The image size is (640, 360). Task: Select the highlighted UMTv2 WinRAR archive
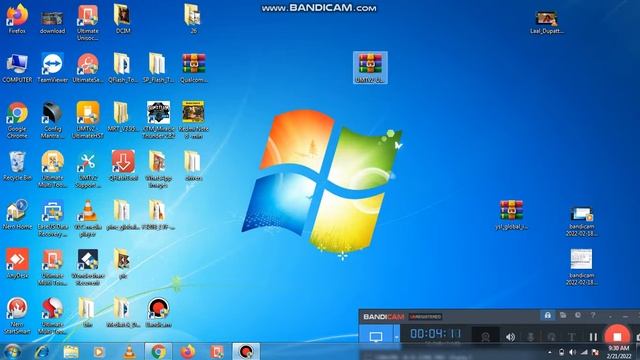tap(370, 68)
